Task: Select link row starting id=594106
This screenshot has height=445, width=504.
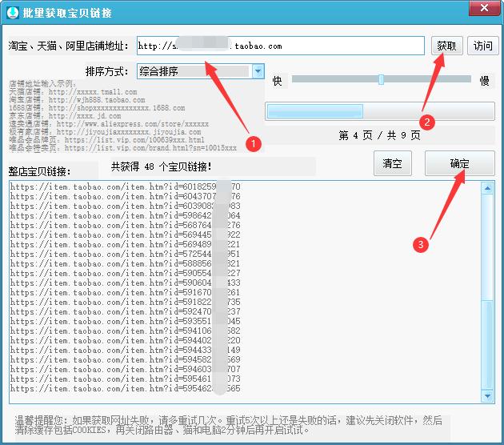Action: pyautogui.click(x=125, y=331)
